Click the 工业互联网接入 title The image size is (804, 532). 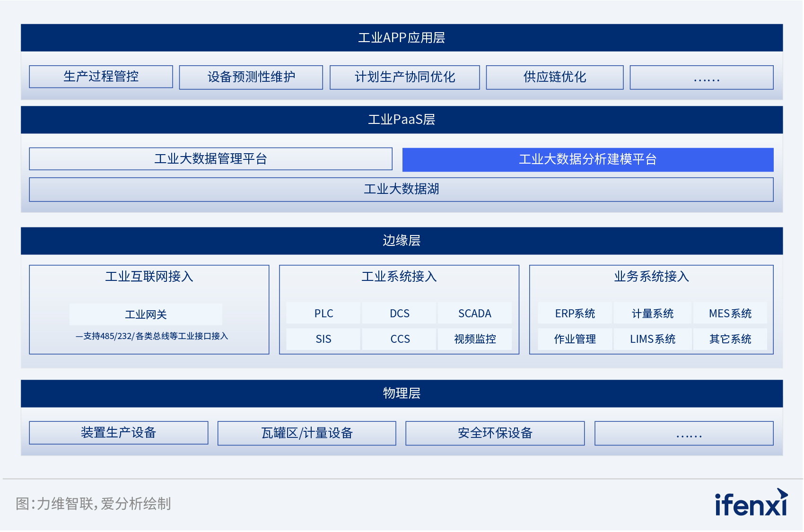click(149, 276)
